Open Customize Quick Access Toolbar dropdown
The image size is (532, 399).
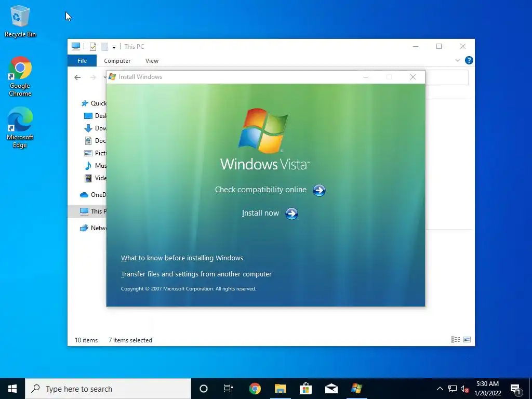click(114, 47)
